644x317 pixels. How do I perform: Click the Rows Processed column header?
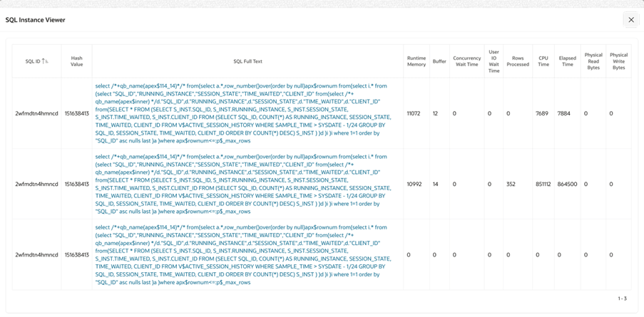click(518, 61)
